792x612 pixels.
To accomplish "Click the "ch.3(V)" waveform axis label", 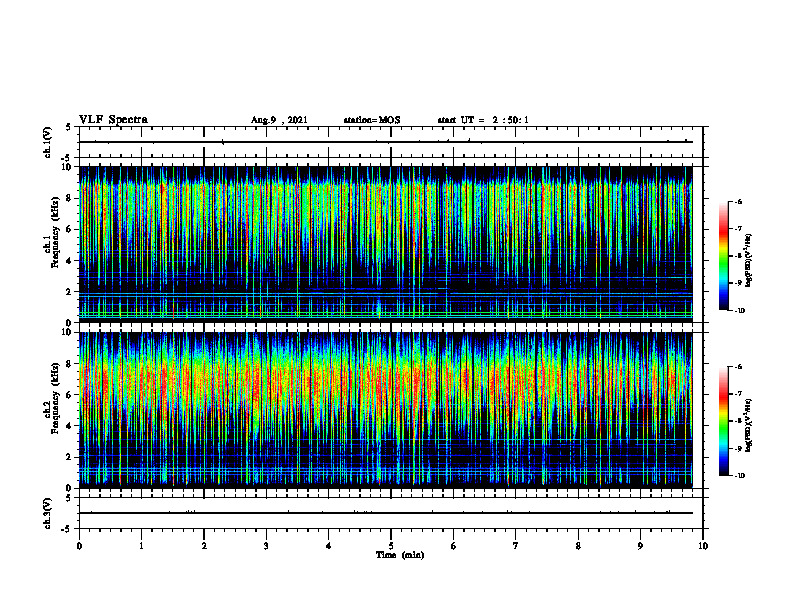I will 47,513.
